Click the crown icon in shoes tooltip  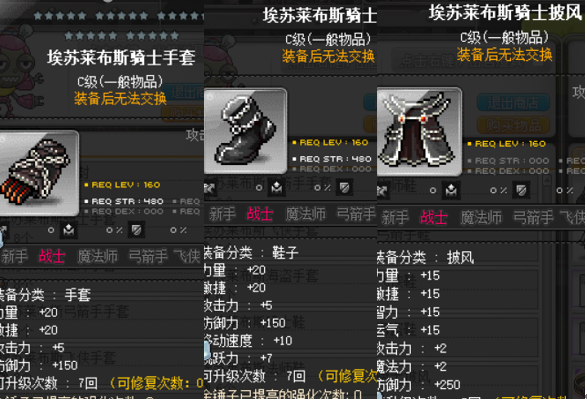[x=277, y=188]
